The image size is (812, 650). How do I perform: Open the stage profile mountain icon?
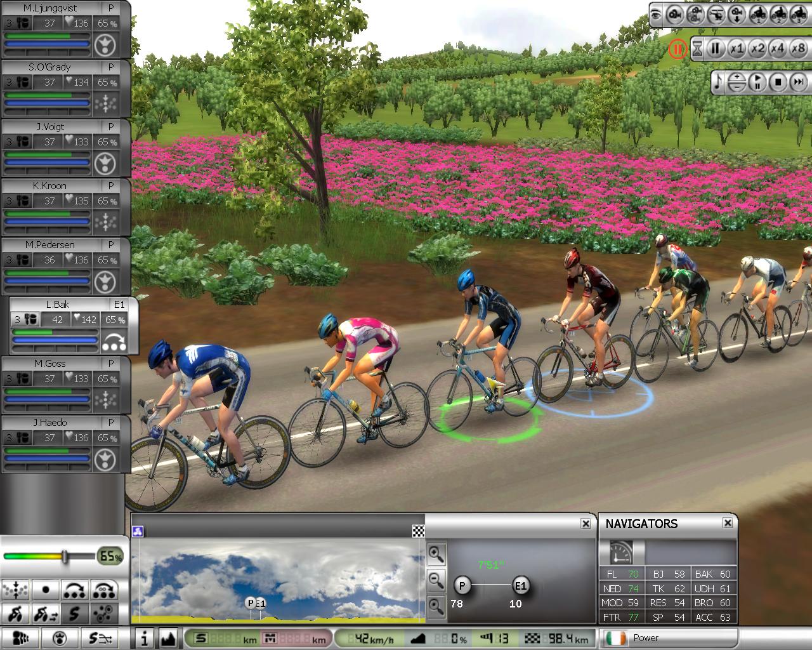click(x=167, y=638)
